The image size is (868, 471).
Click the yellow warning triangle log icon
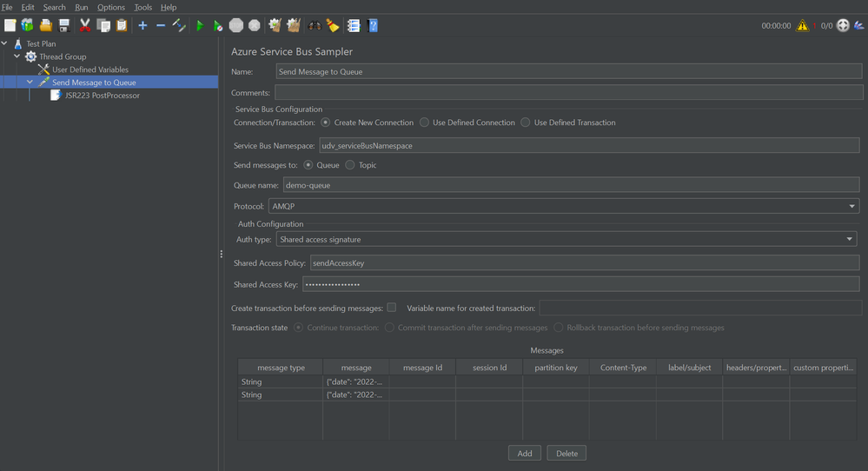802,25
